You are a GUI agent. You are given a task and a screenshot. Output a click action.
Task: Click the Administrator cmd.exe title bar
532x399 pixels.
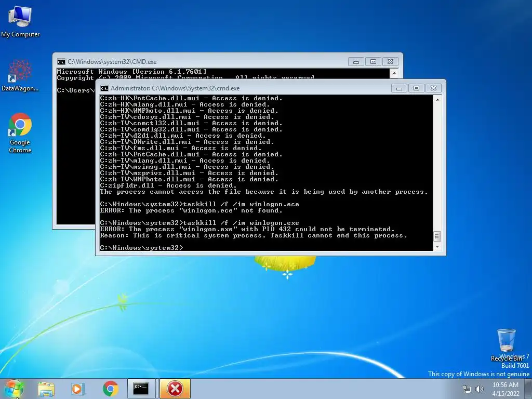tap(248, 88)
